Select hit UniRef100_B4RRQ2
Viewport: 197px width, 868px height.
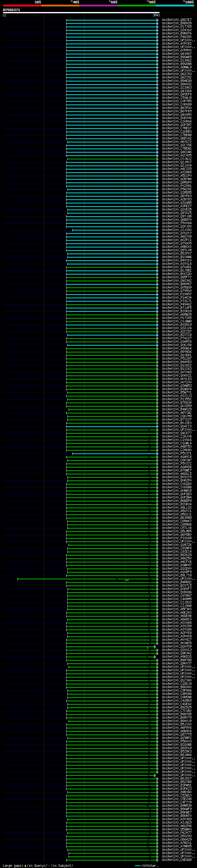(177, 582)
